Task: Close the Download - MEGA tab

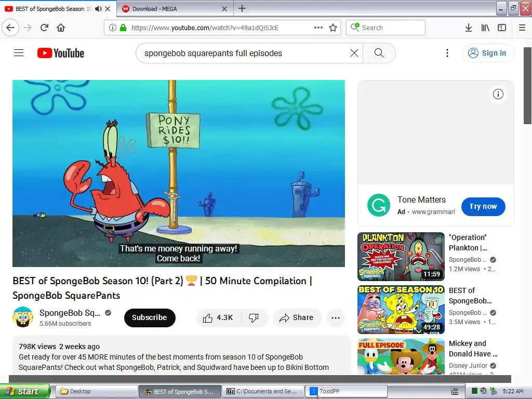Action: tap(224, 9)
